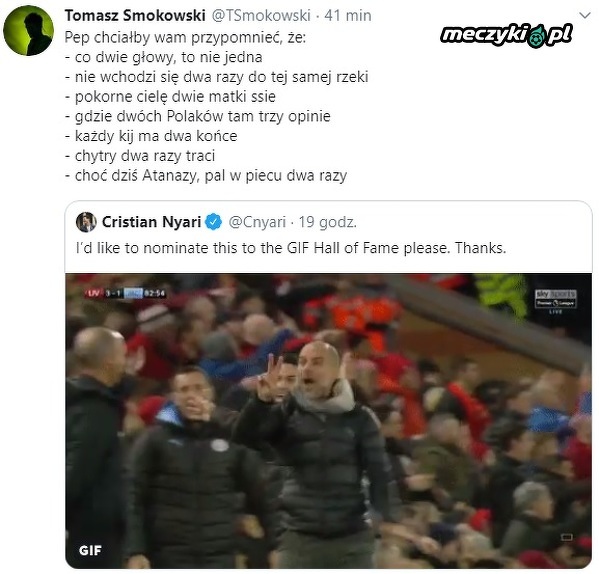Screen dimensions: 599x574
Task: Click the match scoreboard overlay in GIF
Action: [x=126, y=293]
